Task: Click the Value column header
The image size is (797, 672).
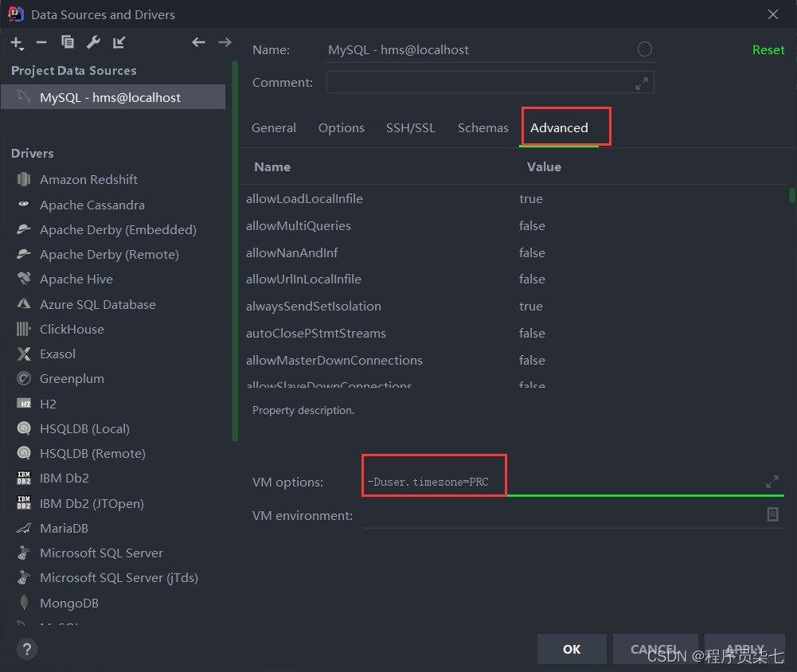Action: [544, 166]
